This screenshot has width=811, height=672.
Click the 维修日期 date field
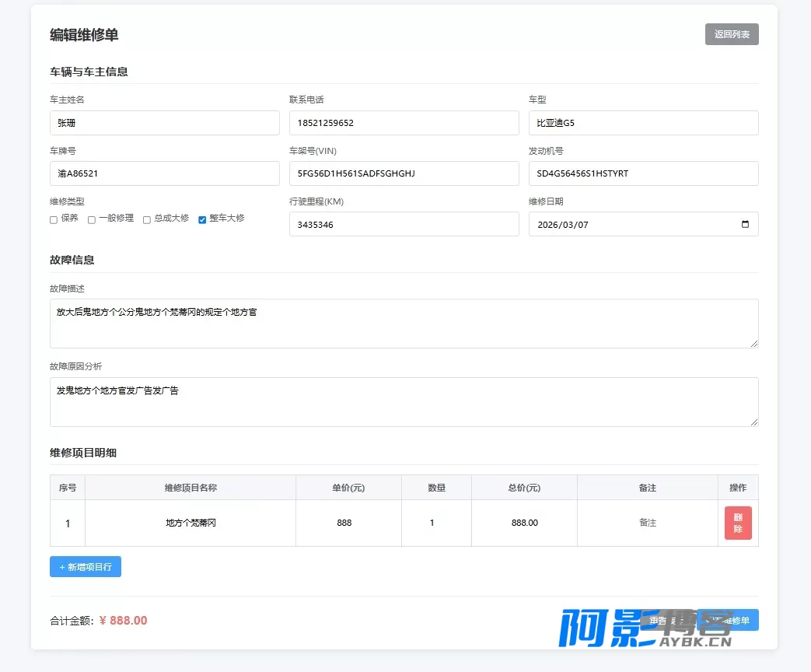tap(643, 224)
